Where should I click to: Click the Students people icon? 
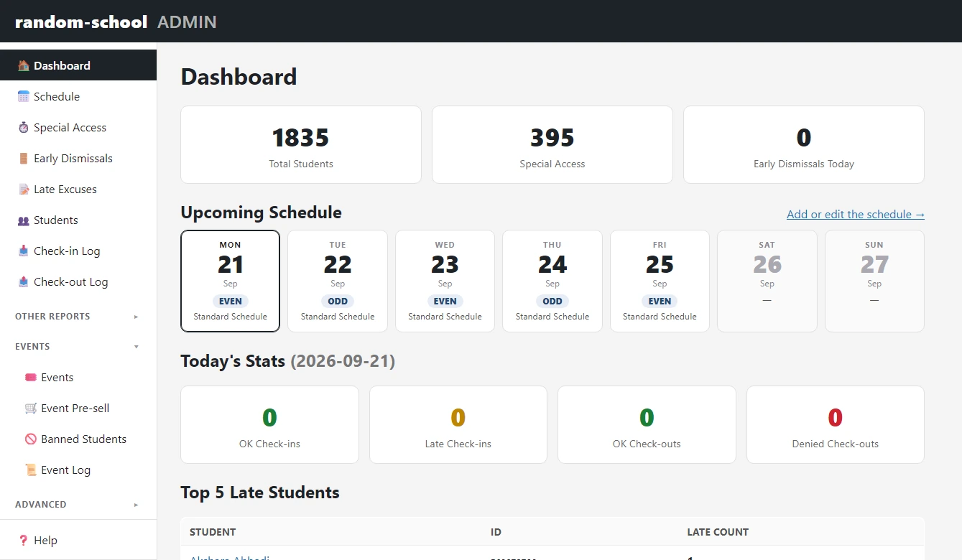click(x=24, y=220)
